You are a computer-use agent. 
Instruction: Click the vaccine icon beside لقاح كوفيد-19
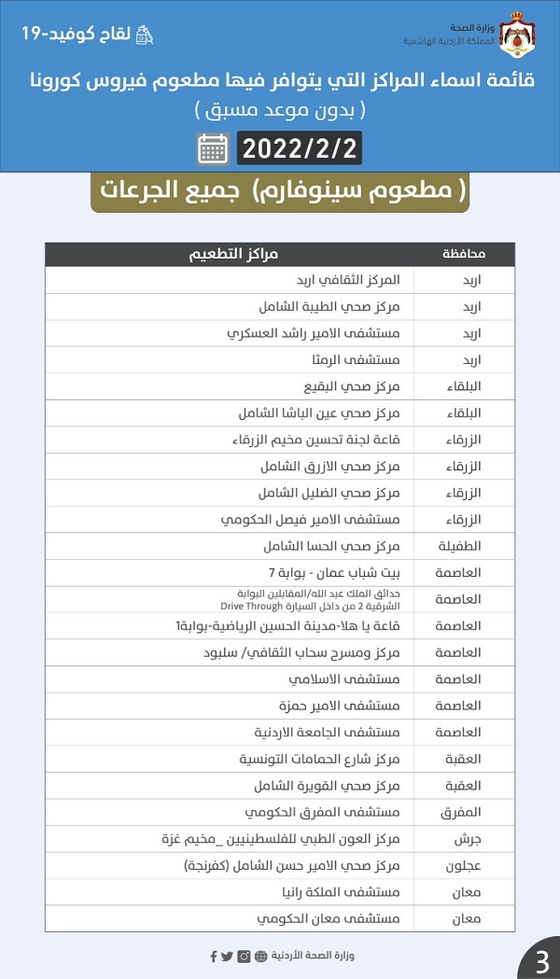[x=144, y=35]
